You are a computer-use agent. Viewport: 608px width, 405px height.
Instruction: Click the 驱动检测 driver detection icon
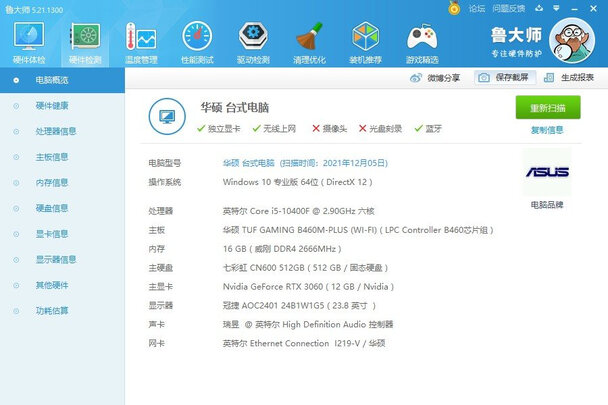pos(252,41)
